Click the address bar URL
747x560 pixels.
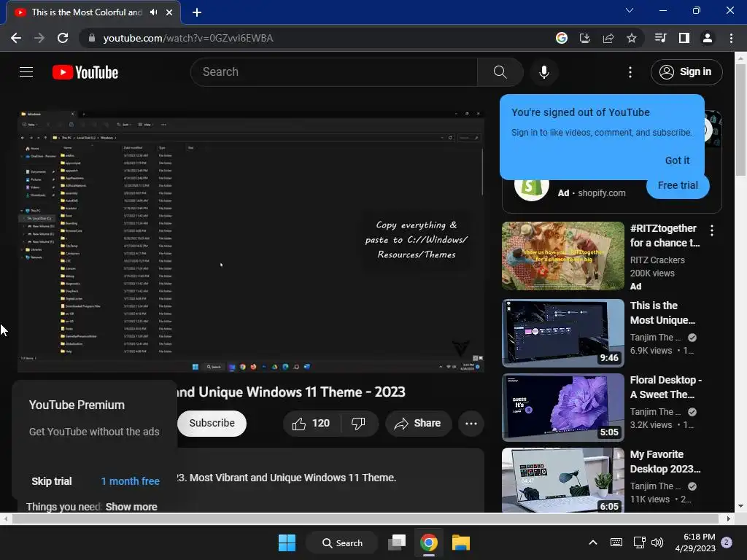(188, 38)
